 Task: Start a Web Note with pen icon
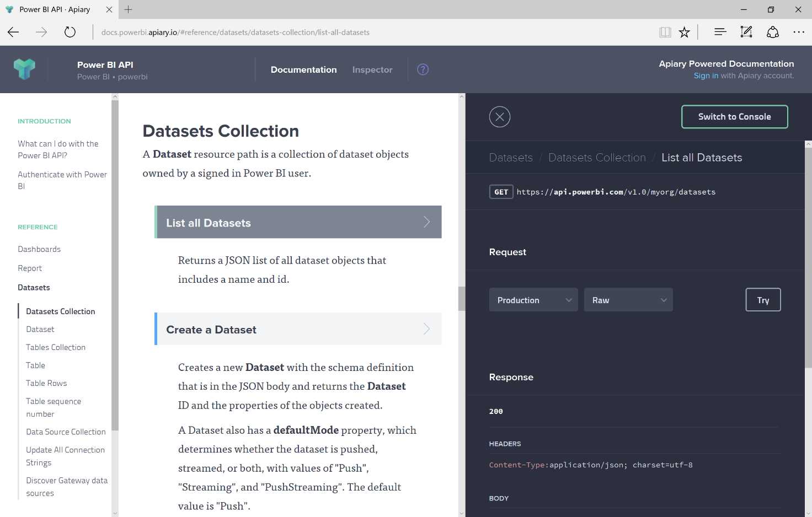pos(746,32)
